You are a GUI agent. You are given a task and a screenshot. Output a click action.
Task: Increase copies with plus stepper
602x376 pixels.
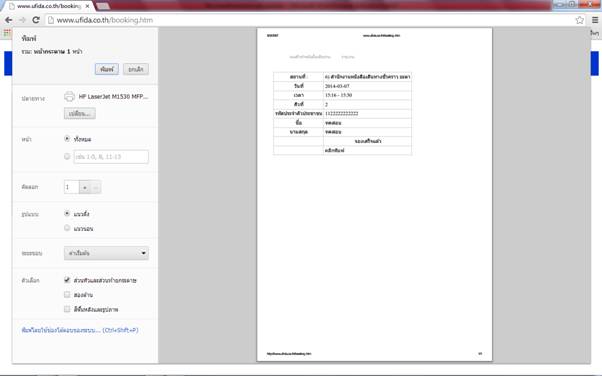pyautogui.click(x=85, y=187)
